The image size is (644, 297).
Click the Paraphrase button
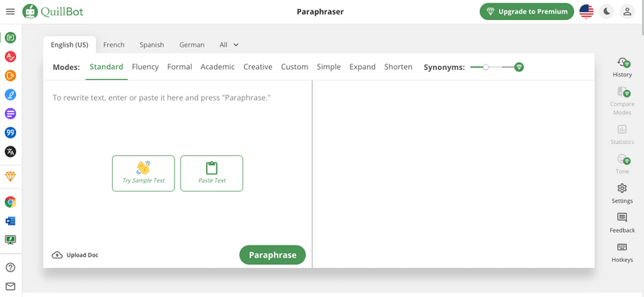273,255
